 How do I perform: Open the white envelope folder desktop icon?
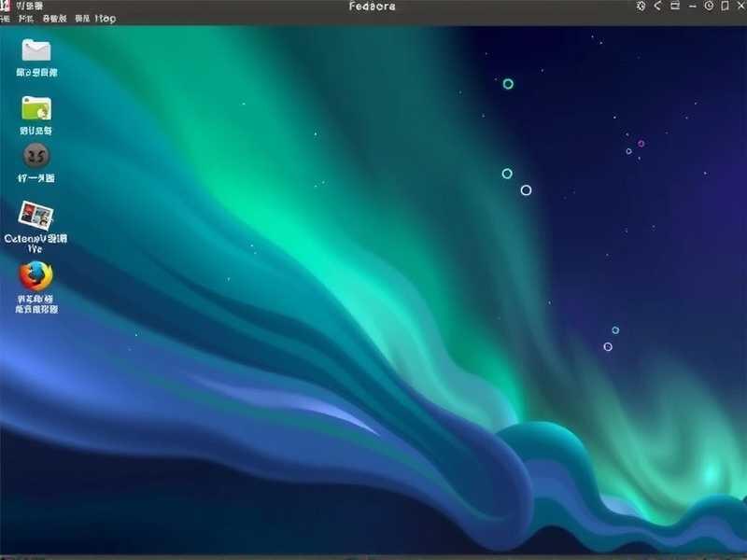coord(36,50)
